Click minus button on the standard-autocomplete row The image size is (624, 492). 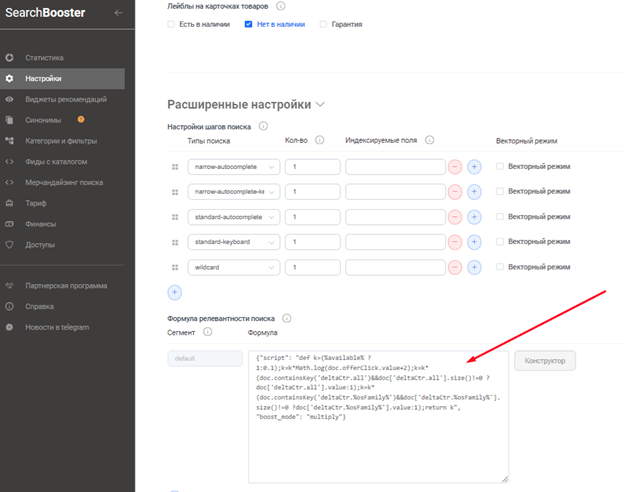pyautogui.click(x=455, y=217)
